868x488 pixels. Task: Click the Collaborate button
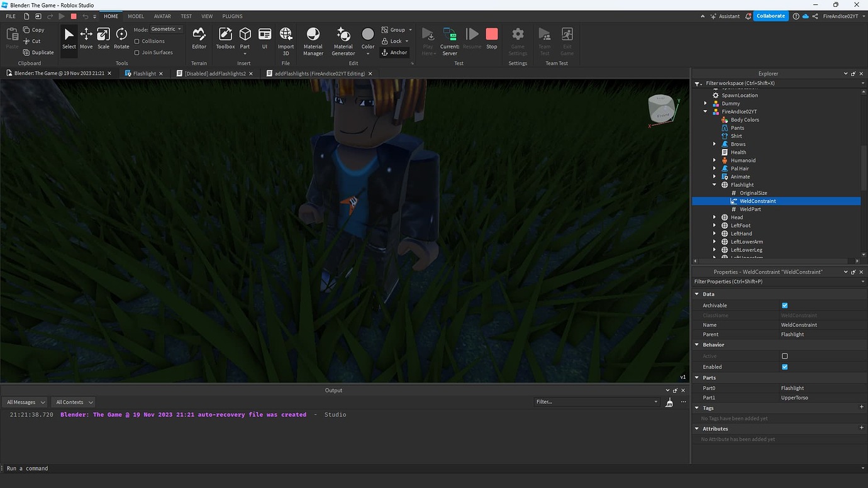(x=771, y=16)
